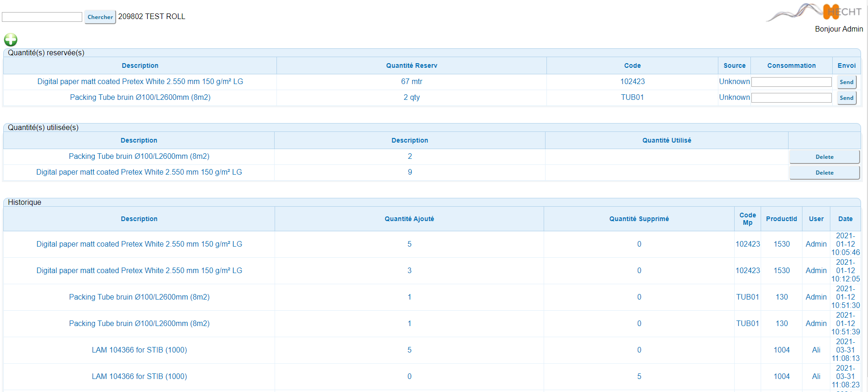Open reserved Packing Tube bruin link
This screenshot has width=868, height=392.
point(140,98)
